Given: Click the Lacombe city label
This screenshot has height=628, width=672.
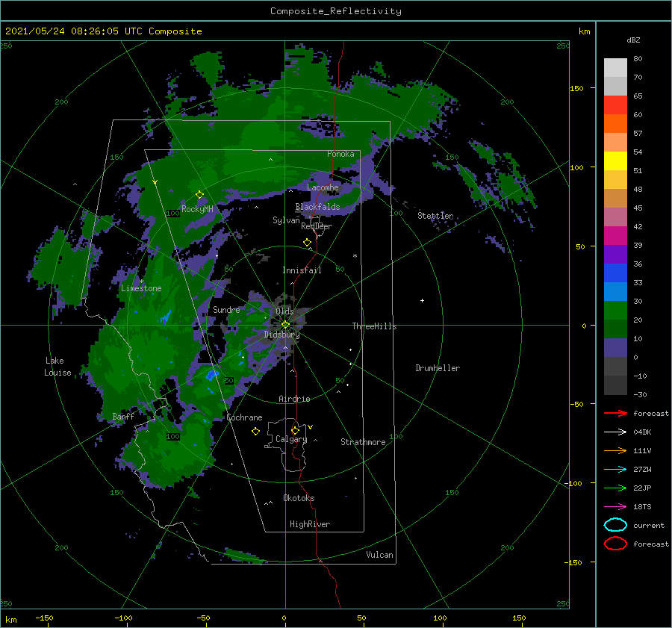Looking at the screenshot, I should coord(323,187).
